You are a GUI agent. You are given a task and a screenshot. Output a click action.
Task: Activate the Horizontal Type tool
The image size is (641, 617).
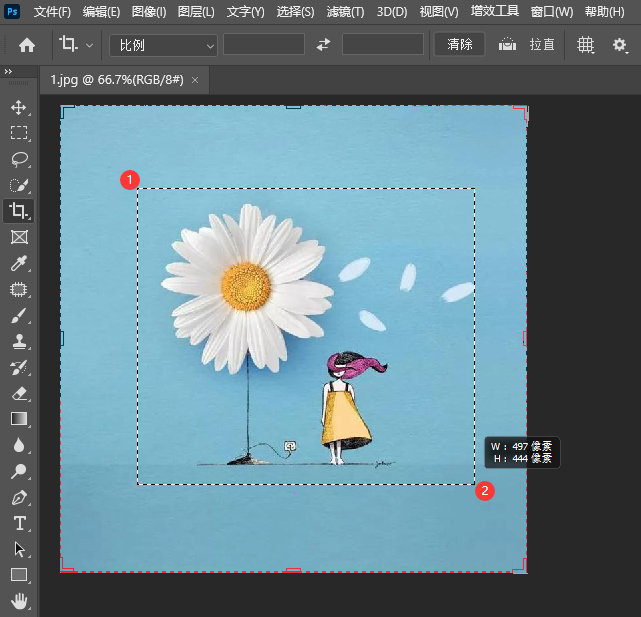pyautogui.click(x=18, y=523)
